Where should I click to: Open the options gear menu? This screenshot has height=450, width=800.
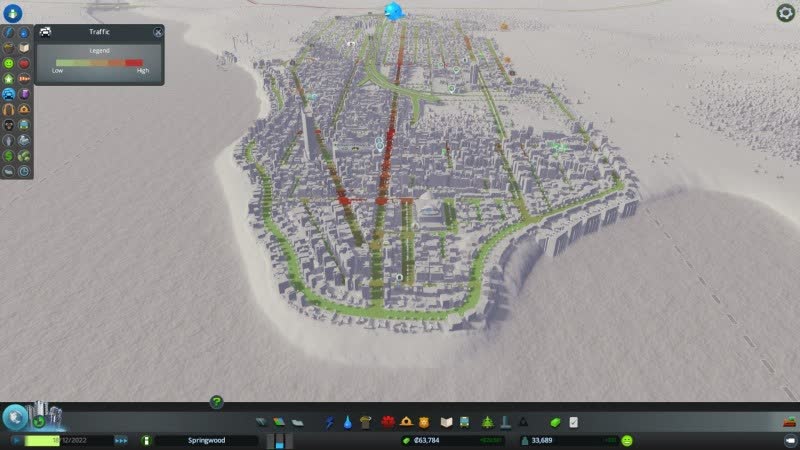coord(786,13)
